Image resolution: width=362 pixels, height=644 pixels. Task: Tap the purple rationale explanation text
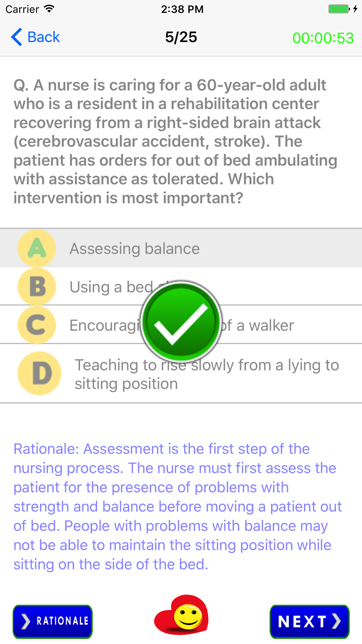coord(177,506)
